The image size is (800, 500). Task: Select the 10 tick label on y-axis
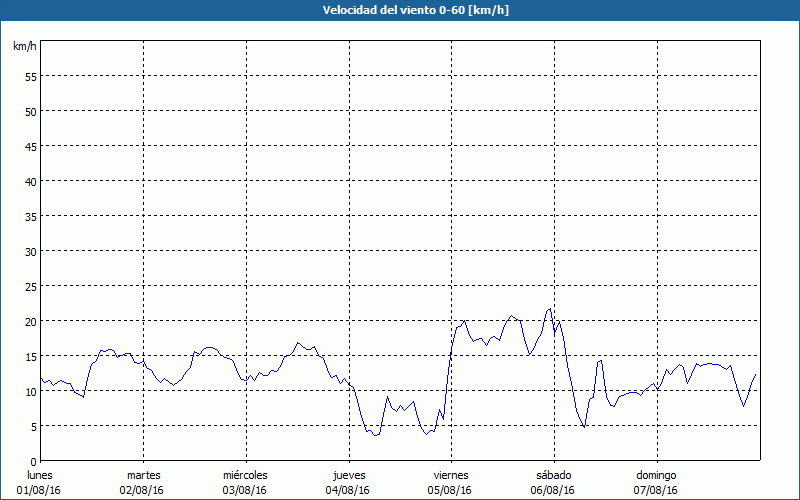coord(30,391)
